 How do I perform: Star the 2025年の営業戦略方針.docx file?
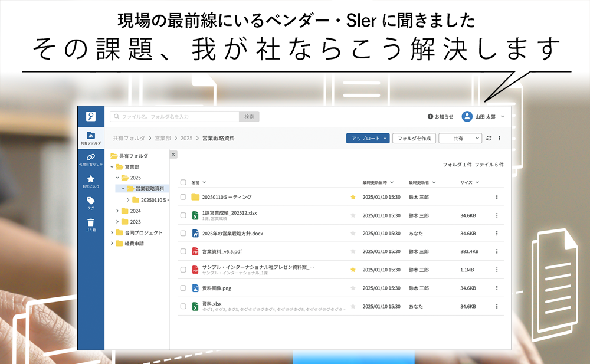(353, 234)
